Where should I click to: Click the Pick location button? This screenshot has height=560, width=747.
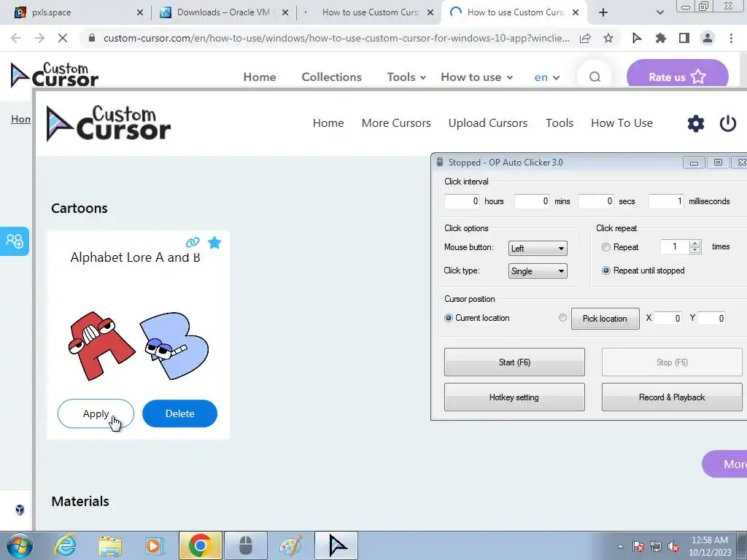click(605, 319)
